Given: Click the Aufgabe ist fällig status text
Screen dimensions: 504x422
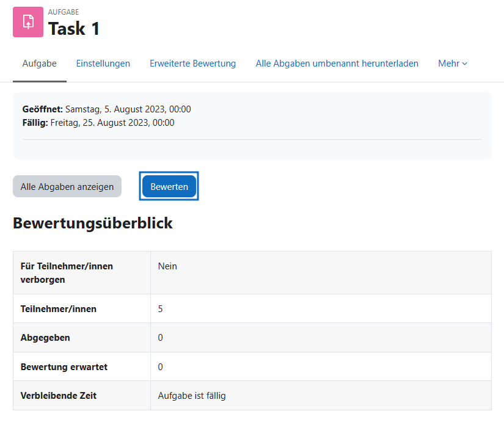Looking at the screenshot, I should [192, 396].
